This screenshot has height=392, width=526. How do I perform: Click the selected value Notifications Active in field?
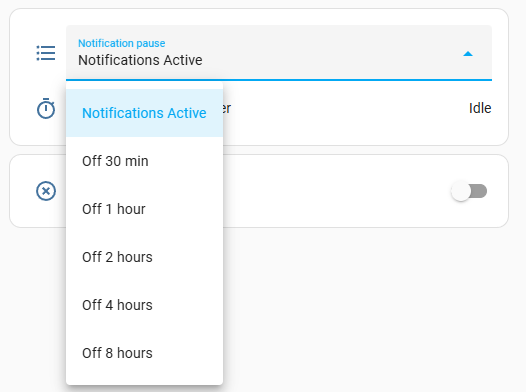click(x=140, y=60)
